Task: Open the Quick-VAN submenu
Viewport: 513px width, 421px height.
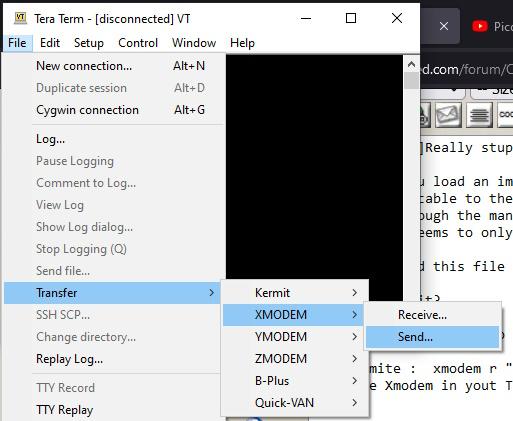Action: (x=295, y=403)
